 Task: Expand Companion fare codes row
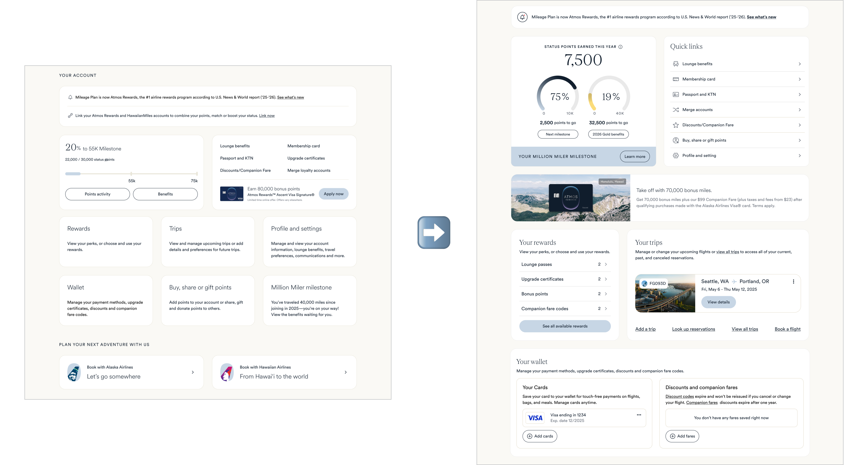(x=606, y=309)
